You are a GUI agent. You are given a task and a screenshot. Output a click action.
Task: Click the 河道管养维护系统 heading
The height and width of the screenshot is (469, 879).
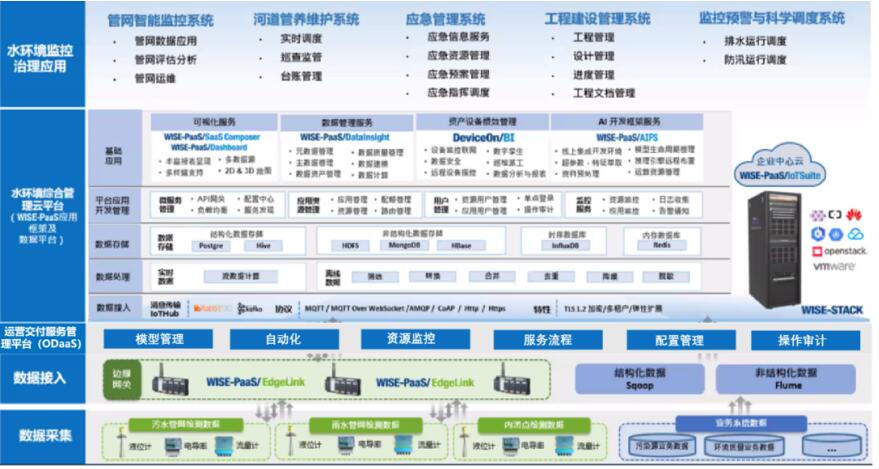coord(306,20)
